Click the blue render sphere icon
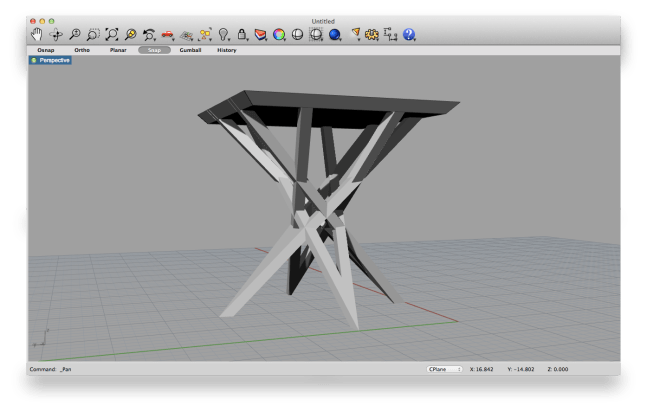 335,35
